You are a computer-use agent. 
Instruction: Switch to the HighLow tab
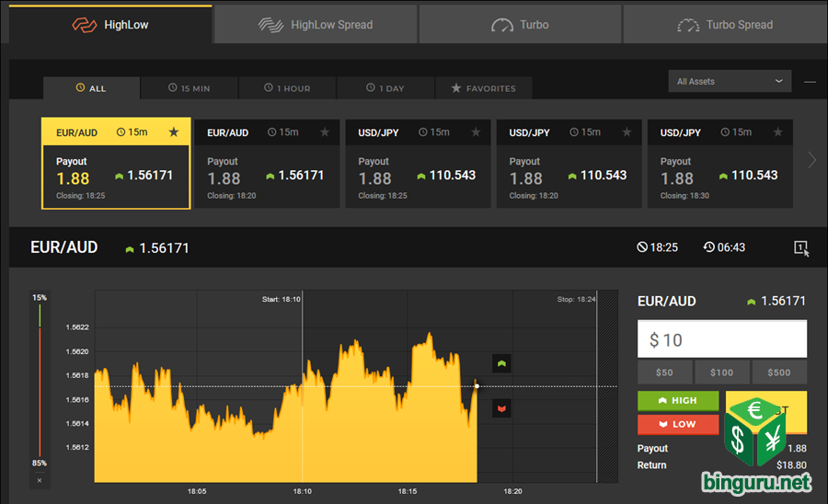tap(110, 25)
